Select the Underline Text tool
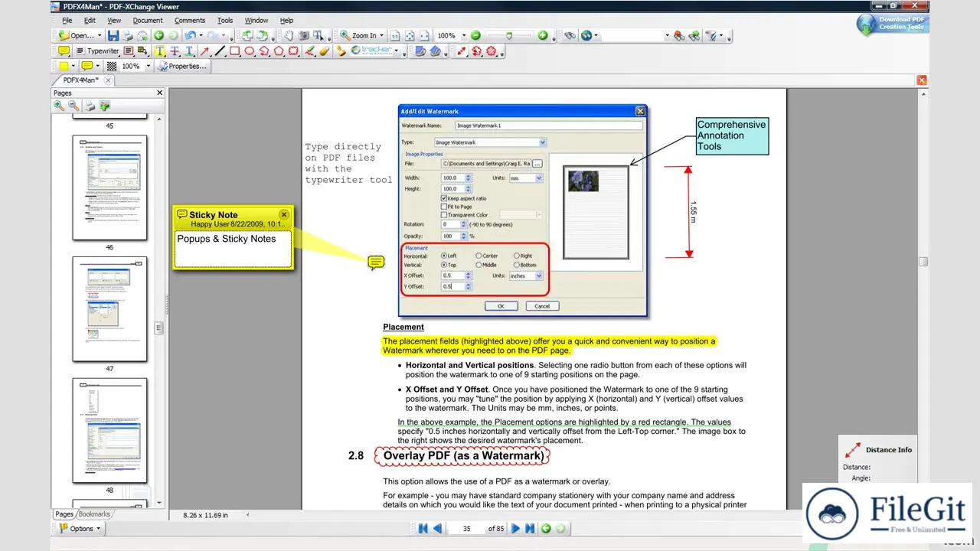Screen dimensions: 980x551 coord(189,51)
